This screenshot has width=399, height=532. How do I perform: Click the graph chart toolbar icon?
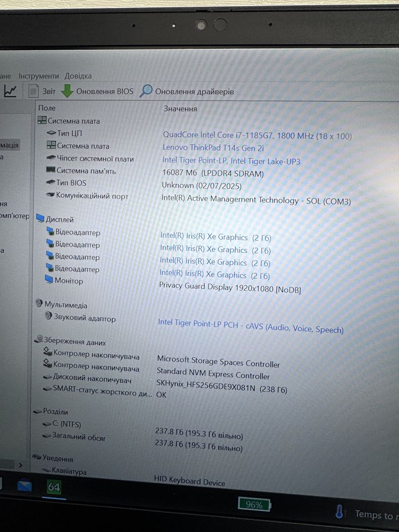point(10,90)
